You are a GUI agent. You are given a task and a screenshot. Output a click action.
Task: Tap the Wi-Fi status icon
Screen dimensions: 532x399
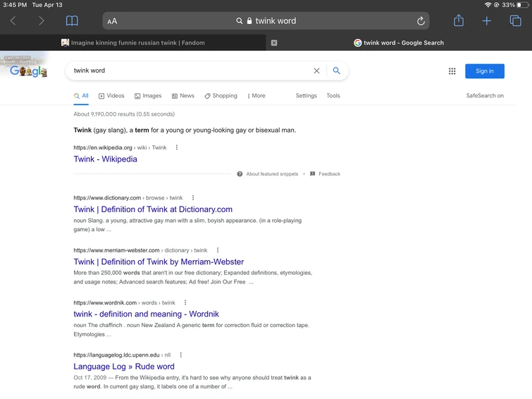click(488, 5)
